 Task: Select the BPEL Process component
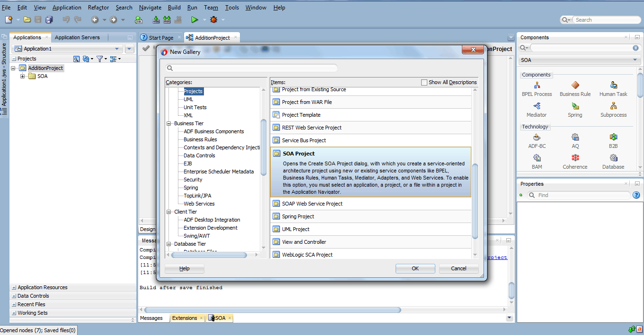537,89
